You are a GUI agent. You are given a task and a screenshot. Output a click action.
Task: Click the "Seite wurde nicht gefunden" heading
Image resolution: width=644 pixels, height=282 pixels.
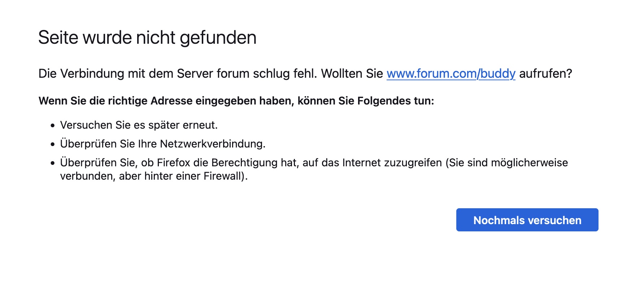[147, 38]
